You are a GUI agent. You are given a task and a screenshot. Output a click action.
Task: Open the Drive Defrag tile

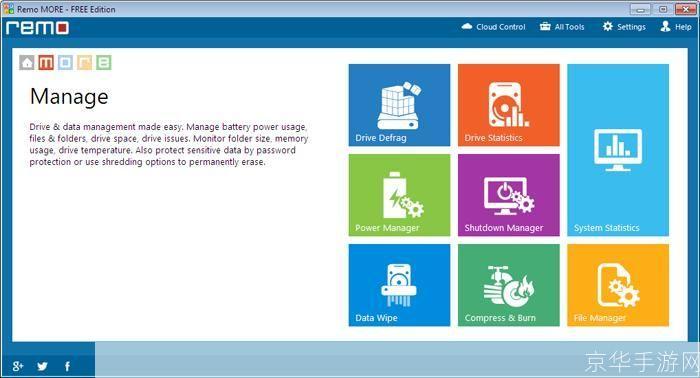(x=399, y=105)
